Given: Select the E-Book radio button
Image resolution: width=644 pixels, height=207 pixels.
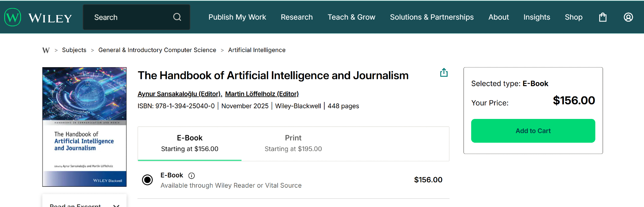Looking at the screenshot, I should click(x=147, y=180).
